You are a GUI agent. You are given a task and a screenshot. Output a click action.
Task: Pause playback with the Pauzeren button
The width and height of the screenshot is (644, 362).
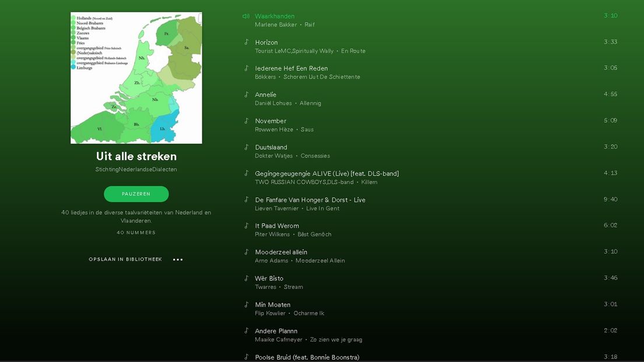tap(136, 194)
